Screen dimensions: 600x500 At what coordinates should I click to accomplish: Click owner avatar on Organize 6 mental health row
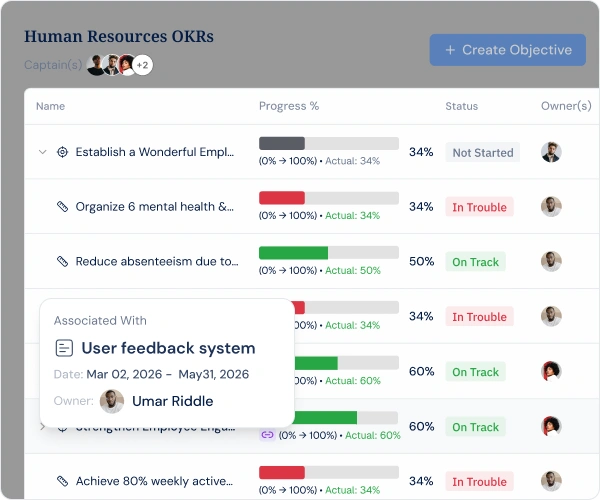[551, 207]
